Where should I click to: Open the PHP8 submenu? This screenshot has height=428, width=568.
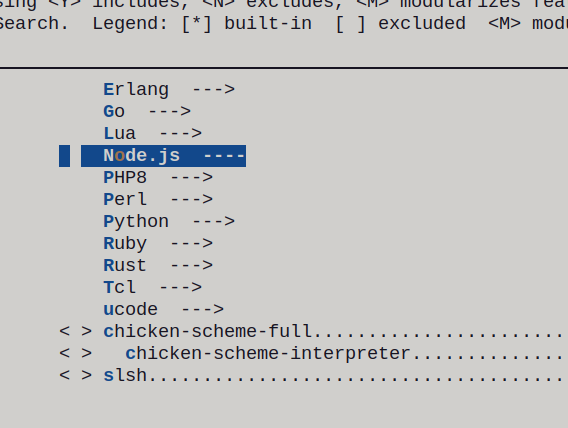(x=158, y=177)
